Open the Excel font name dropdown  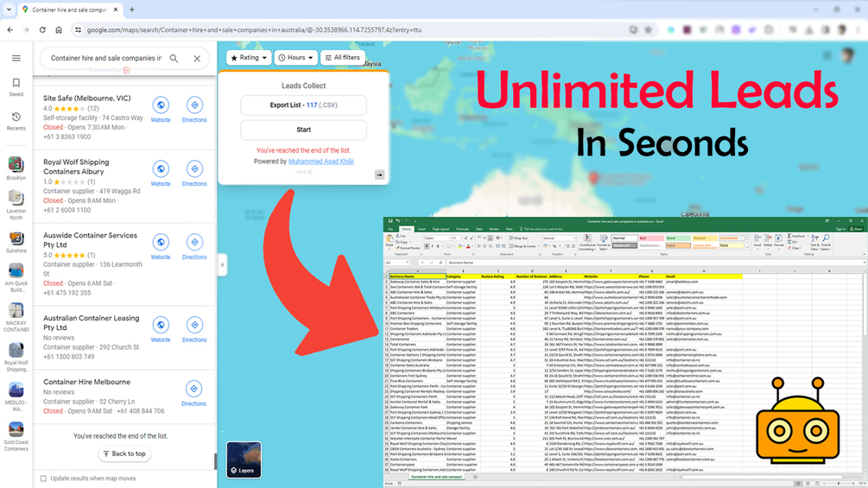(450, 238)
